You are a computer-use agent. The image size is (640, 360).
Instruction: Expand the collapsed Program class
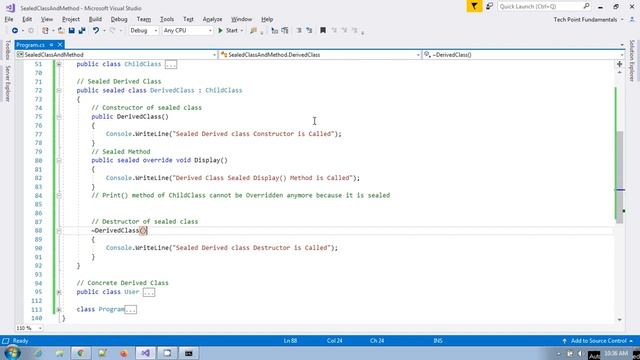pyautogui.click(x=59, y=310)
